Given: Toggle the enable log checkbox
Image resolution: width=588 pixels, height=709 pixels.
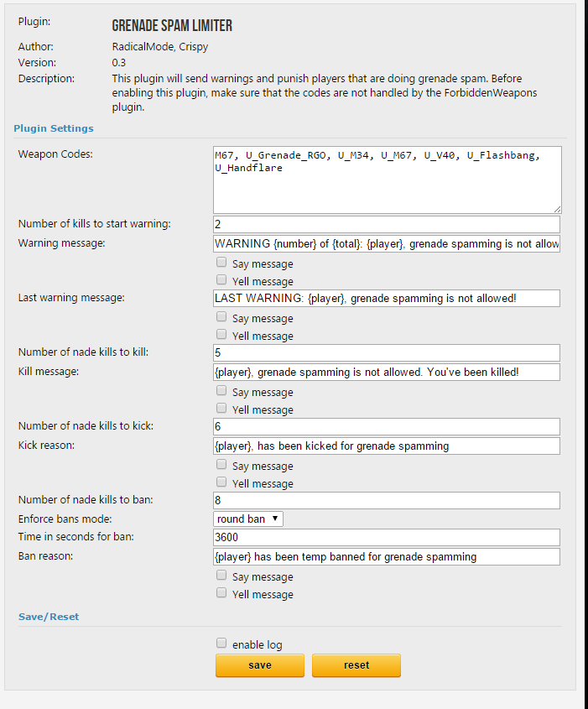Looking at the screenshot, I should coord(221,644).
